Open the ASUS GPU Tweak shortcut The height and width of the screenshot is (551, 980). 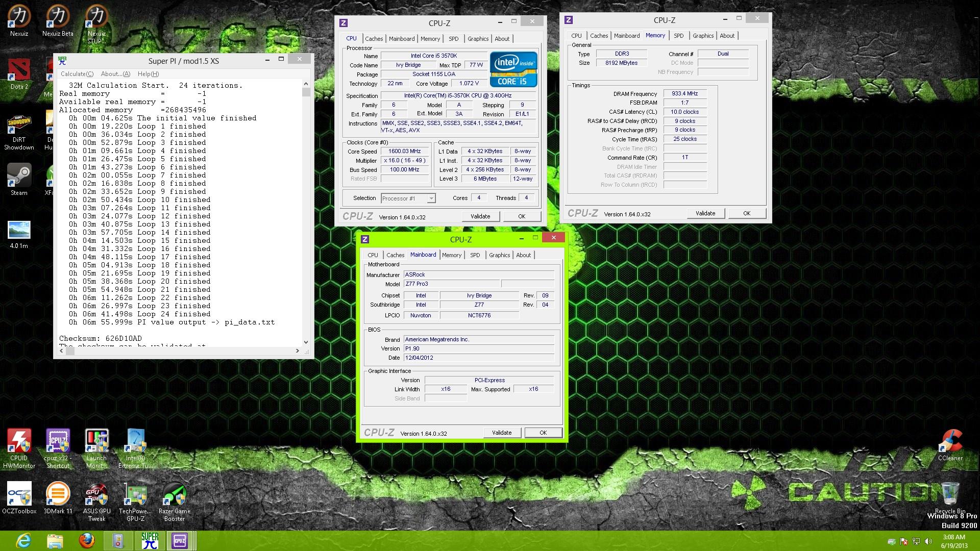[x=96, y=502]
